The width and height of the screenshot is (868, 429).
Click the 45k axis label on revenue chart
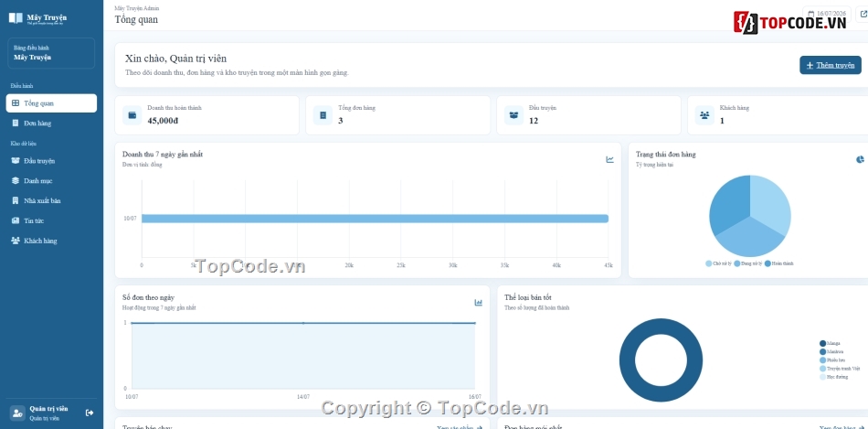[x=609, y=265]
